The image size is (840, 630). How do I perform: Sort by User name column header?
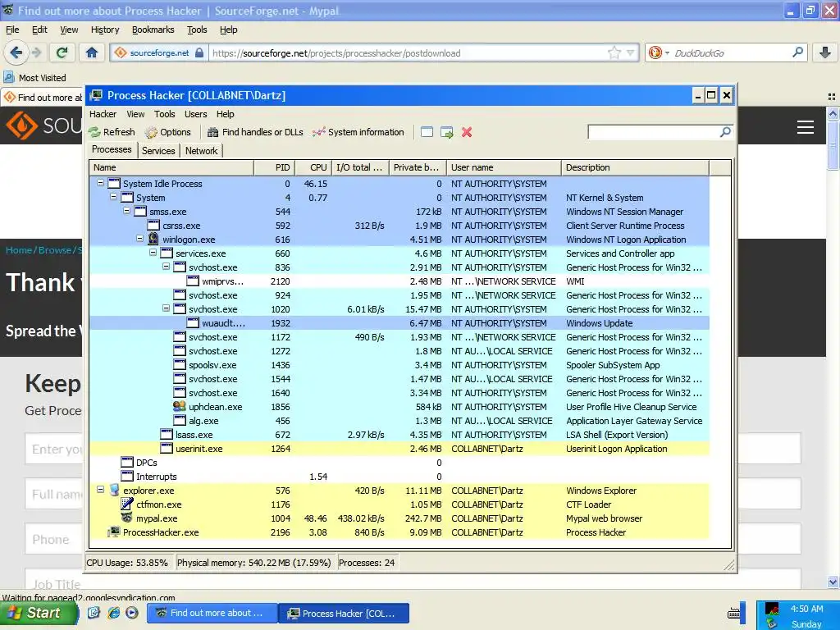(504, 167)
